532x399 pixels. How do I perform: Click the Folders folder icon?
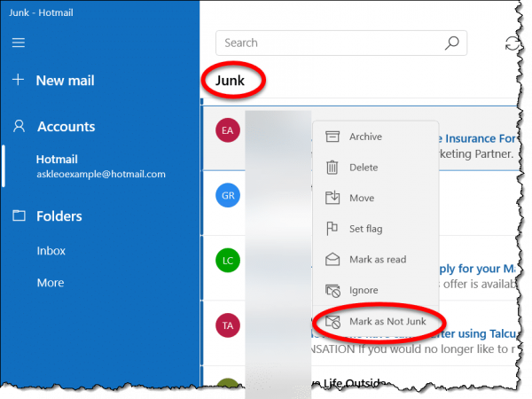click(x=19, y=215)
